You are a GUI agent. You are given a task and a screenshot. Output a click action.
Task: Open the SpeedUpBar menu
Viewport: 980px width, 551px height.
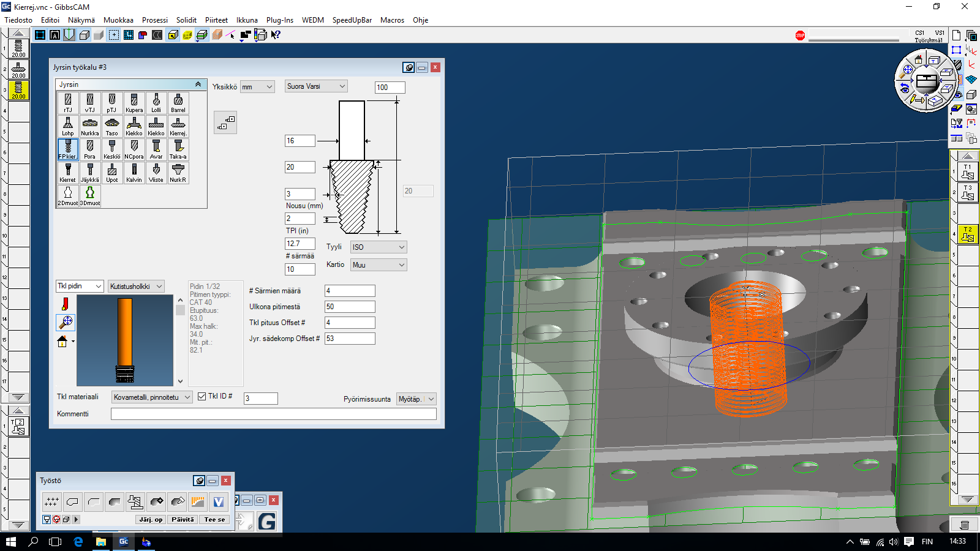tap(352, 20)
